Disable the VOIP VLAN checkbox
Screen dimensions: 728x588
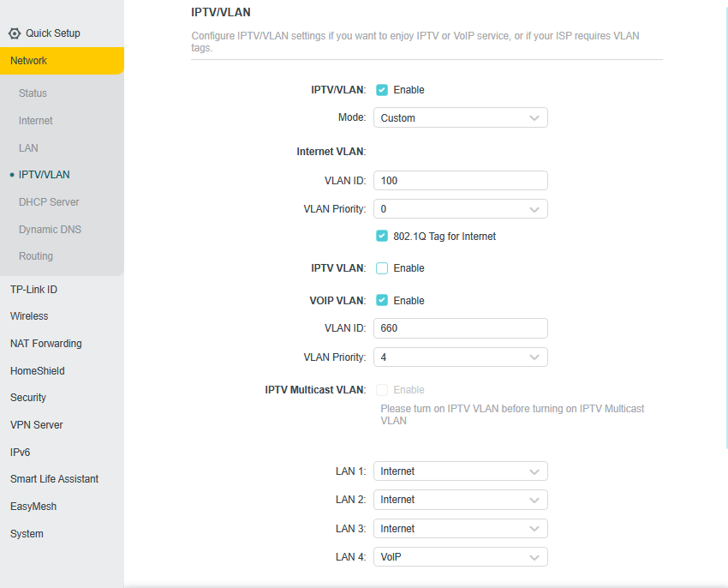point(382,301)
